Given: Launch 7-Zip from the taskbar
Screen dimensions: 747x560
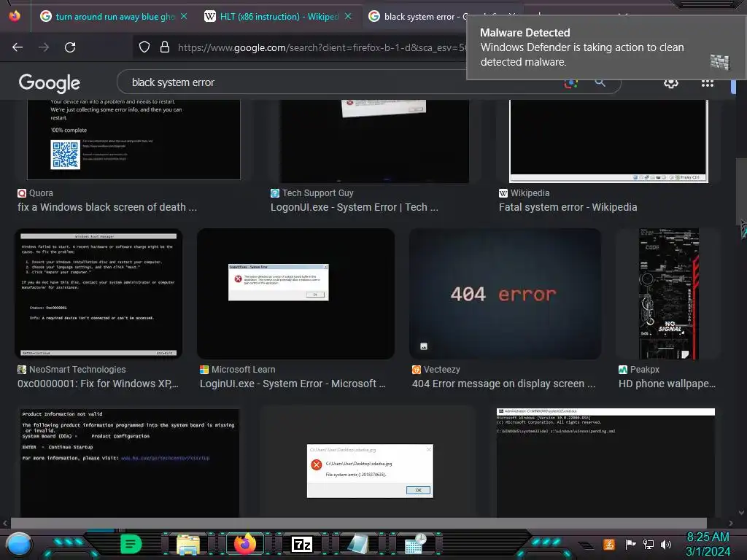Looking at the screenshot, I should click(302, 544).
